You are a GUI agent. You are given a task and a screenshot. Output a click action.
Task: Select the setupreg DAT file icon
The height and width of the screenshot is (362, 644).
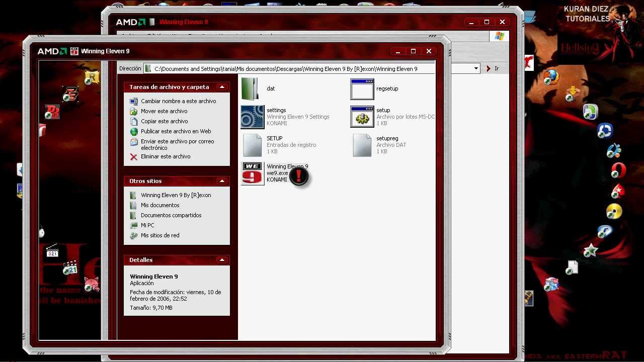[362, 145]
